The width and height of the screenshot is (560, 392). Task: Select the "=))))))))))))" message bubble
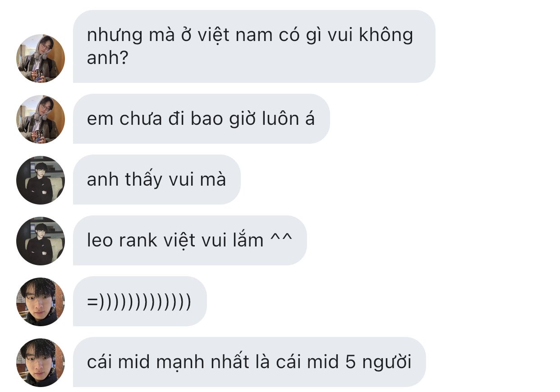pos(140,301)
